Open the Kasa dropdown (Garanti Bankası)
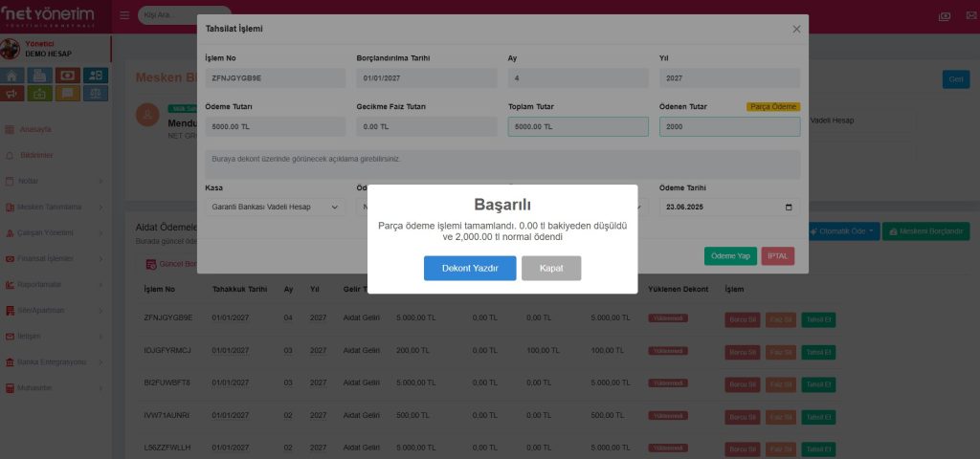 [x=275, y=207]
